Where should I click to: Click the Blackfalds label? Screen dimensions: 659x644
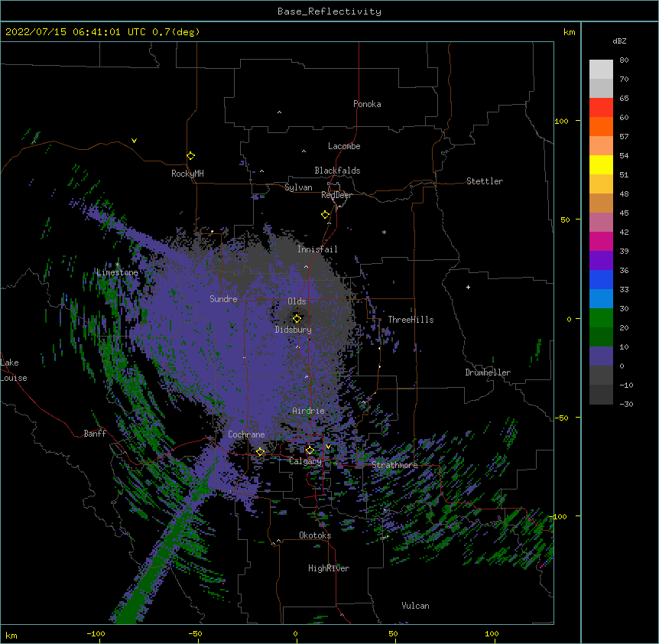coord(337,171)
